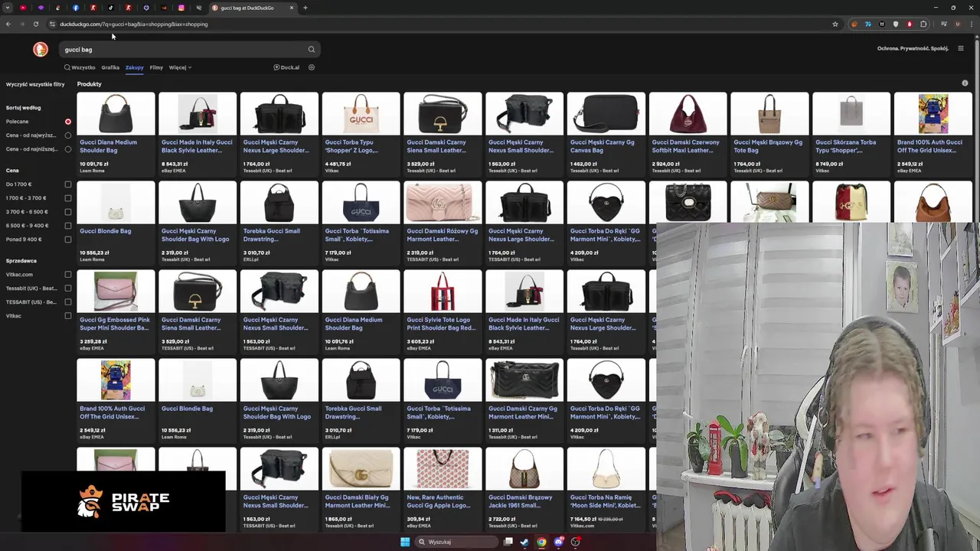The width and height of the screenshot is (980, 551).
Task: Open Gucci Damski Brązowy Jackie 1961 Small listing
Action: tap(524, 488)
